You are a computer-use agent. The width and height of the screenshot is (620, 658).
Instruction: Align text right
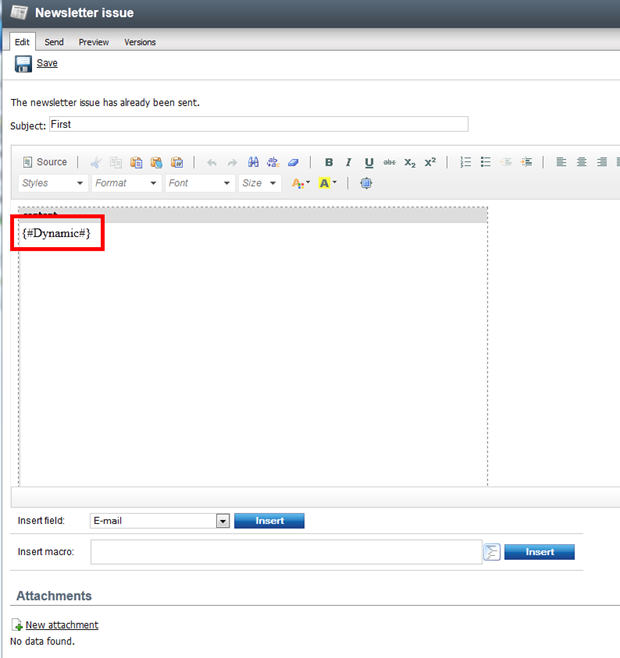point(602,162)
